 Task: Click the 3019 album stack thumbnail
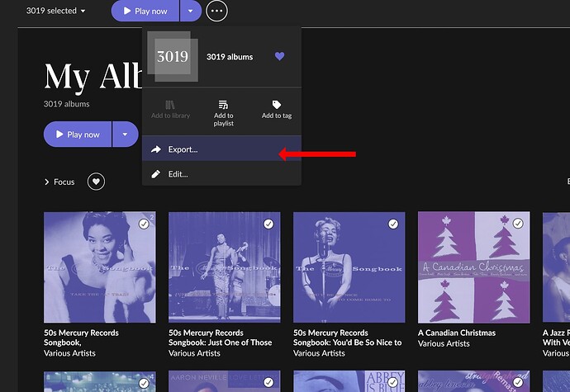(x=173, y=57)
